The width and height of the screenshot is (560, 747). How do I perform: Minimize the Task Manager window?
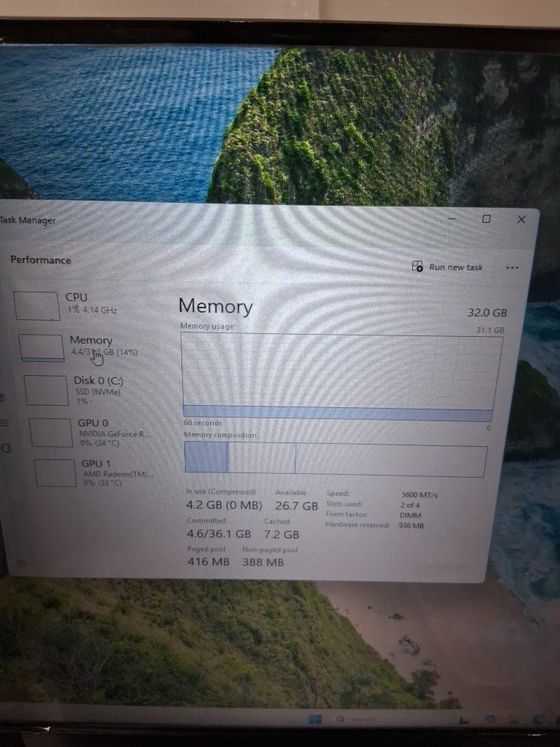coord(452,219)
